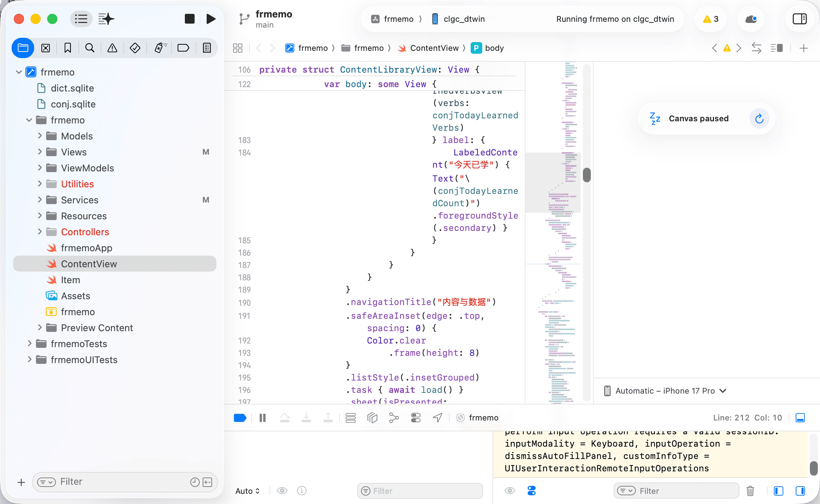
Task: Select frmemoApp file in navigator
Action: point(86,248)
